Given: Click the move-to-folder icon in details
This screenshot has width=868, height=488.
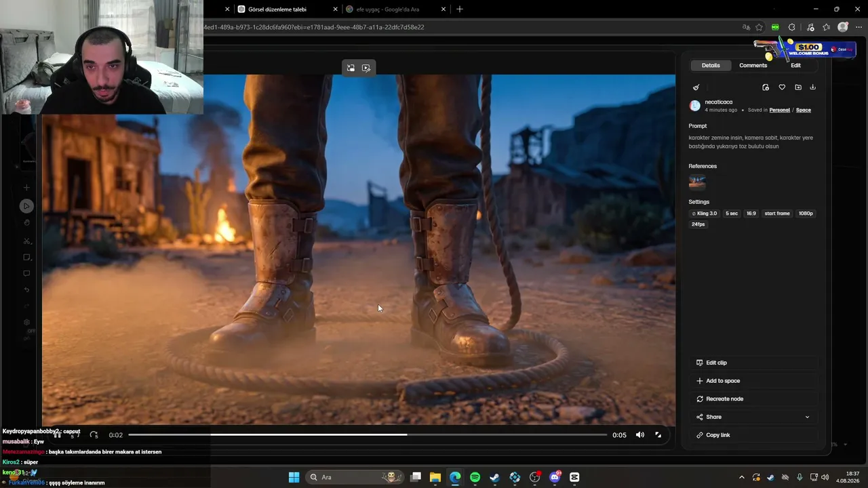Looking at the screenshot, I should (798, 87).
